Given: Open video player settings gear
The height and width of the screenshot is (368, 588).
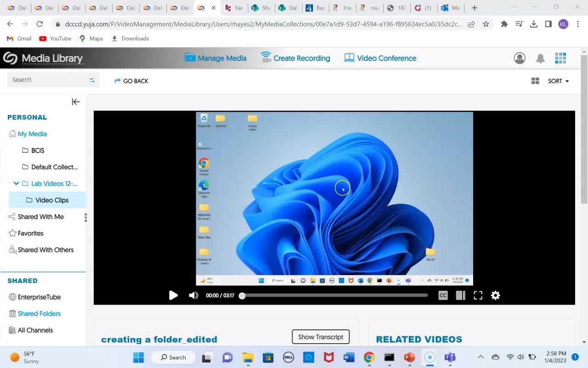Looking at the screenshot, I should point(495,295).
